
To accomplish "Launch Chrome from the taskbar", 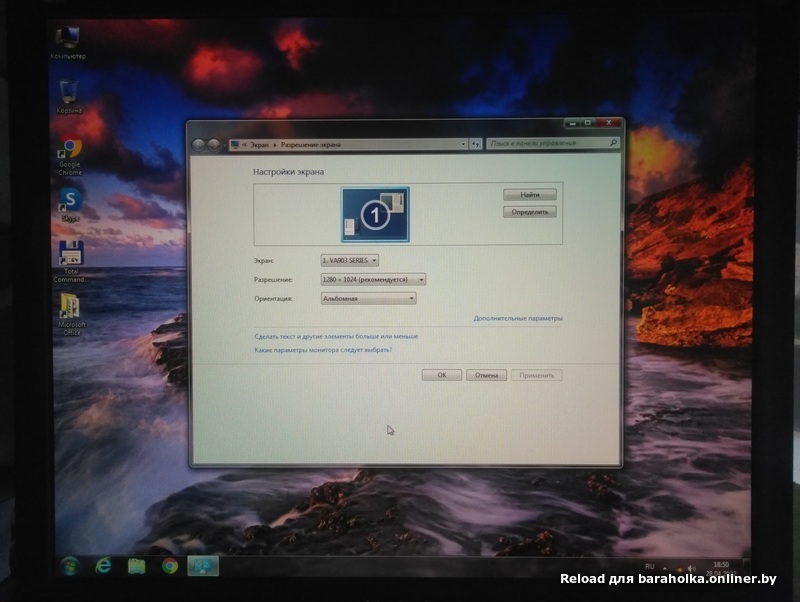I will pos(170,566).
